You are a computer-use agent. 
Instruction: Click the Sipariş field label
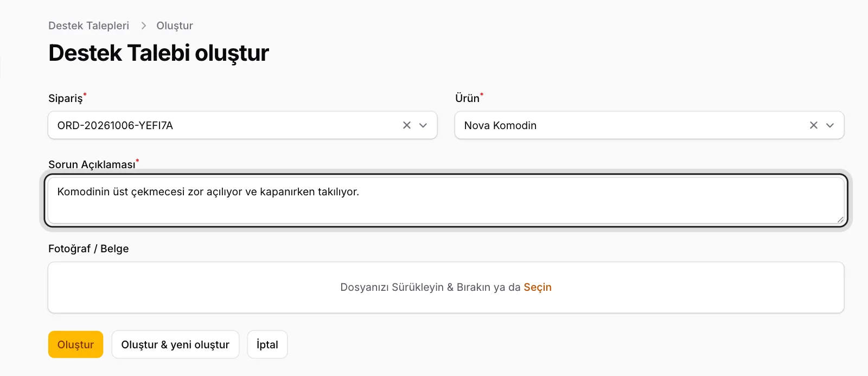pyautogui.click(x=66, y=98)
